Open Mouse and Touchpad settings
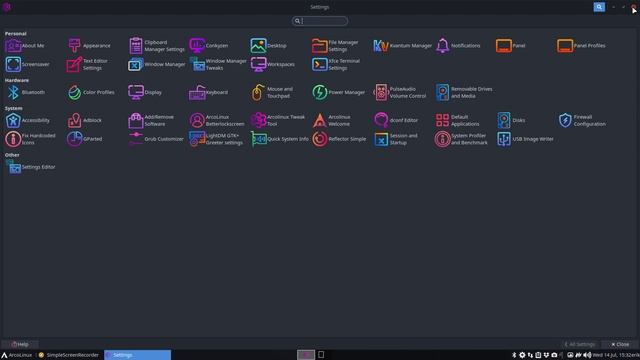Screen dimensions: 640x360 (272, 93)
